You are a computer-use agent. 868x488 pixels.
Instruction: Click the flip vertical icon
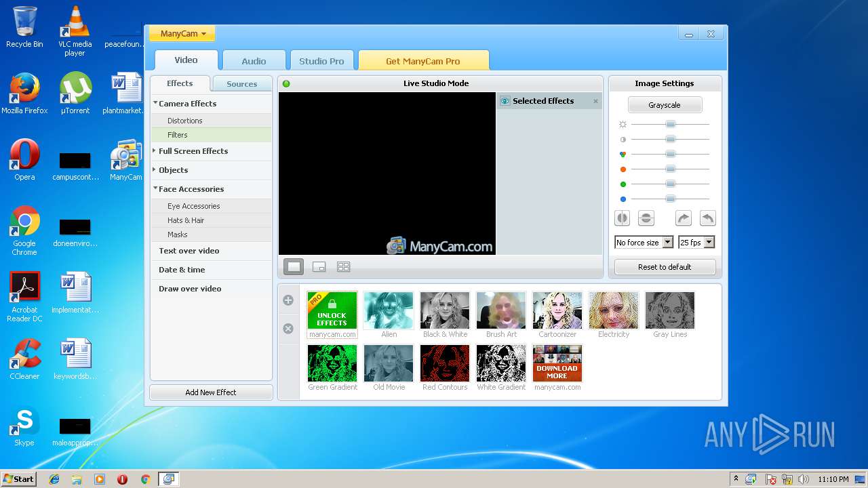(x=646, y=218)
